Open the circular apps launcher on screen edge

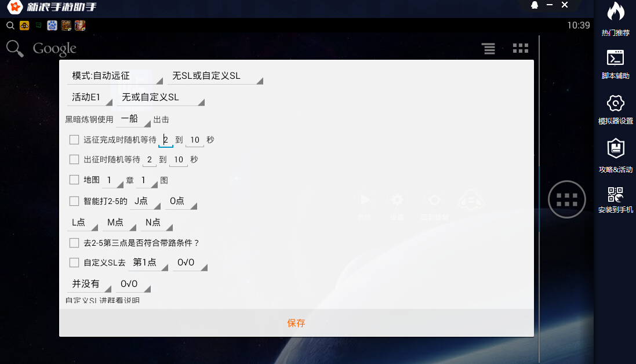point(566,199)
